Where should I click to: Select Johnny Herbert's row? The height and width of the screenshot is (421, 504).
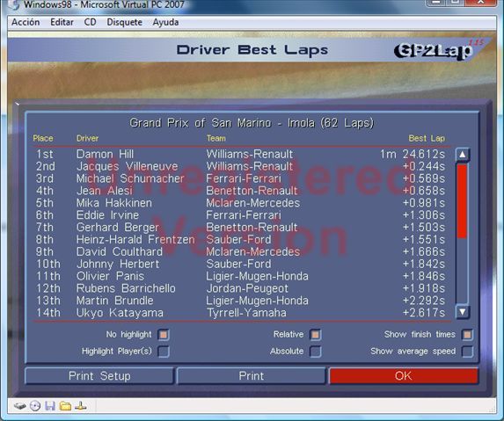pos(240,264)
